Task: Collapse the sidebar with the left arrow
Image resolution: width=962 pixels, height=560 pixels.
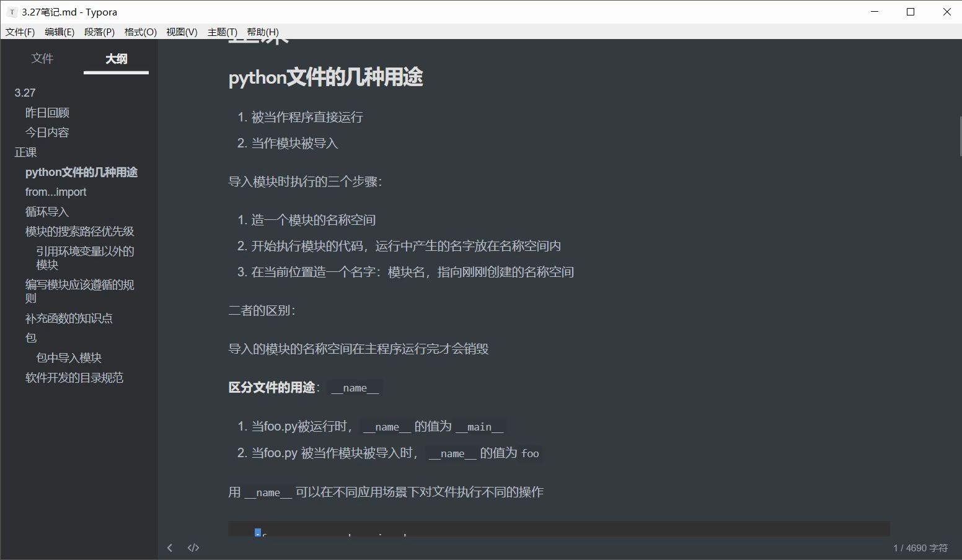Action: coord(170,547)
